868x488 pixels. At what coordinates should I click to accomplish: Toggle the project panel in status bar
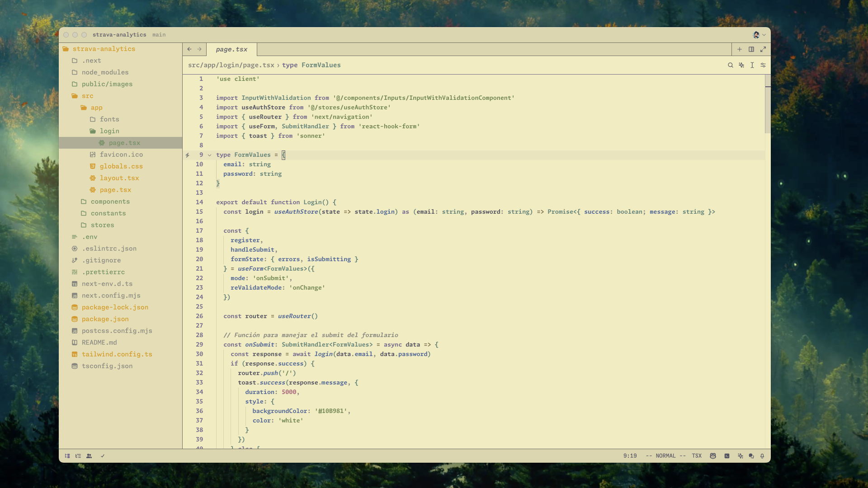click(67, 456)
